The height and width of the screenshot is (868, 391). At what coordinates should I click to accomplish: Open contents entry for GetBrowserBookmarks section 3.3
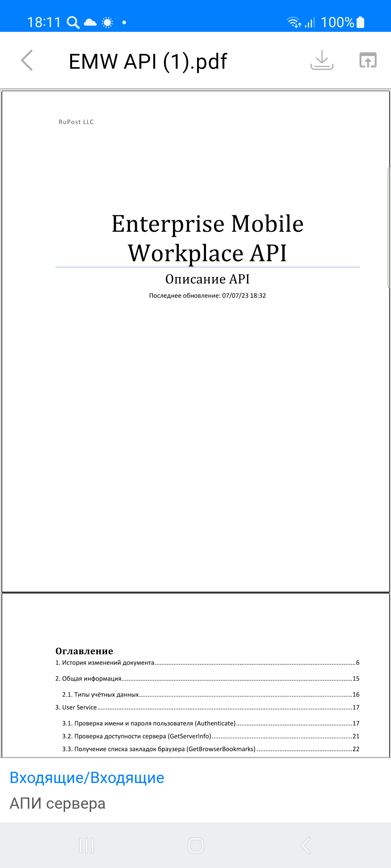[211, 749]
